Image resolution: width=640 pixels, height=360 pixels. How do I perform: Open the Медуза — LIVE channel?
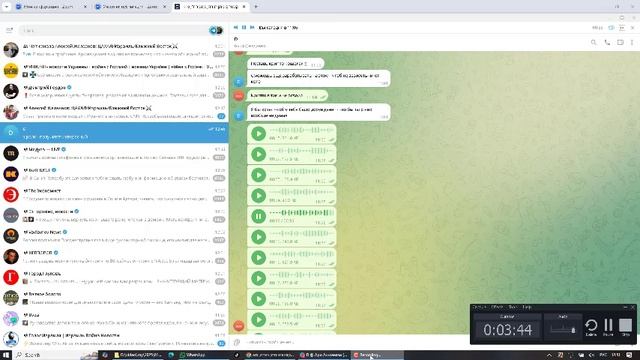click(114, 153)
